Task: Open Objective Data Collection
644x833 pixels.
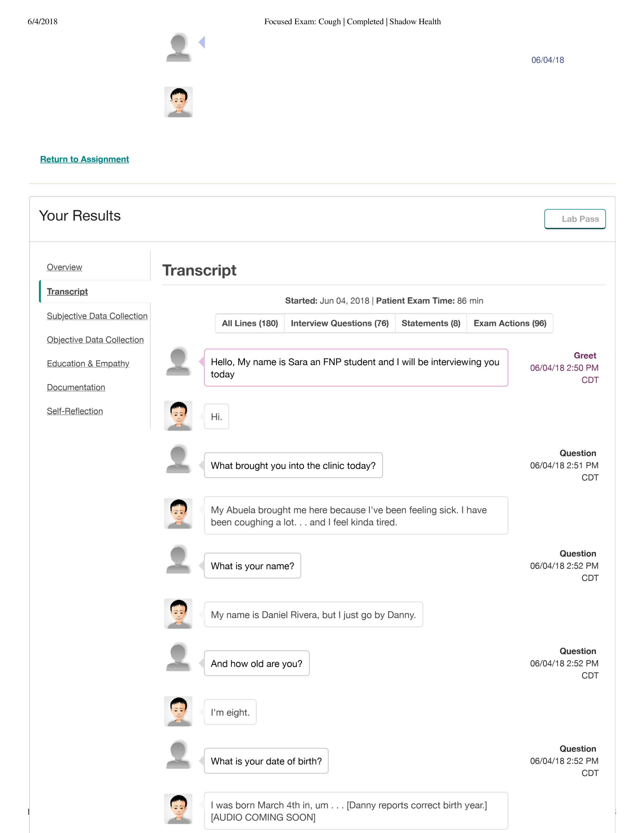Action: pyautogui.click(x=95, y=340)
